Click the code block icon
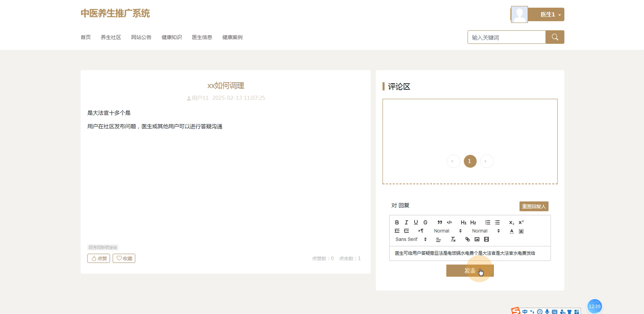644x314 pixels. [x=449, y=222]
